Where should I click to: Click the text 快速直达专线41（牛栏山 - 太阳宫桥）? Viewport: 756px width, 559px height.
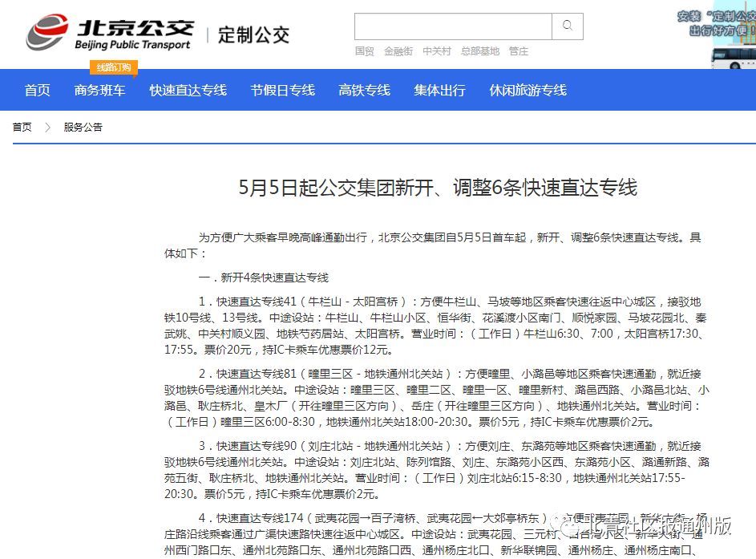[x=312, y=302]
